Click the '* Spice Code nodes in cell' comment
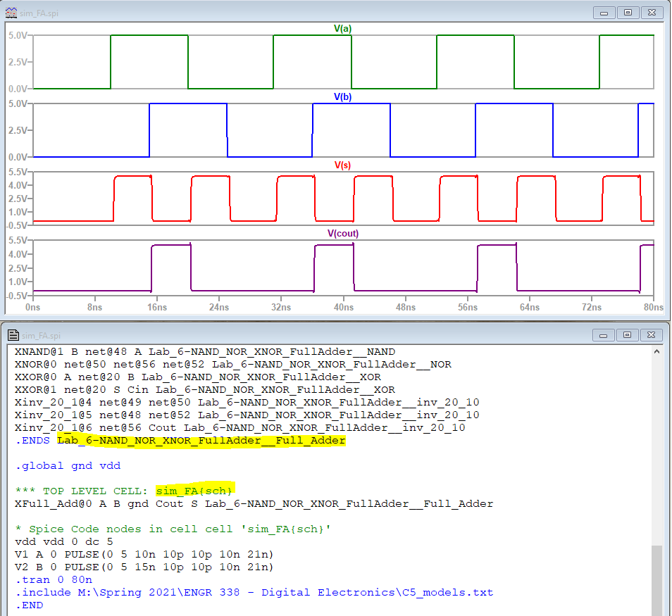672x616 pixels. pyautogui.click(x=173, y=529)
